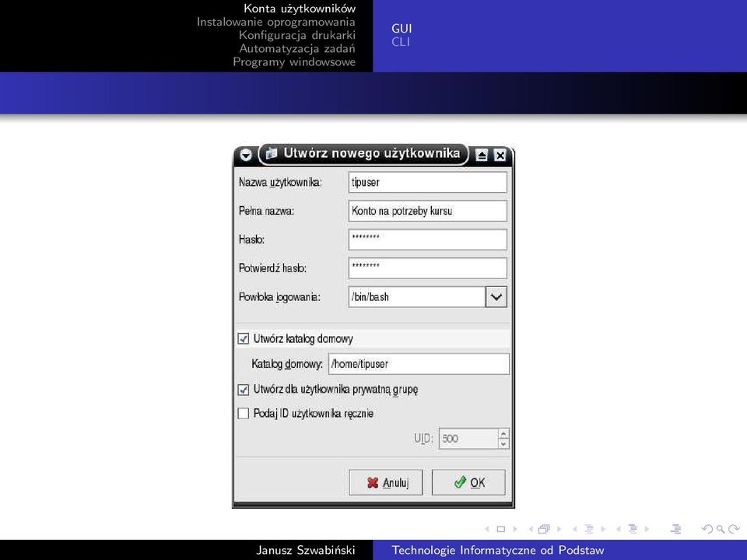
Task: Click the Katalog domowy: label
Action: click(287, 364)
